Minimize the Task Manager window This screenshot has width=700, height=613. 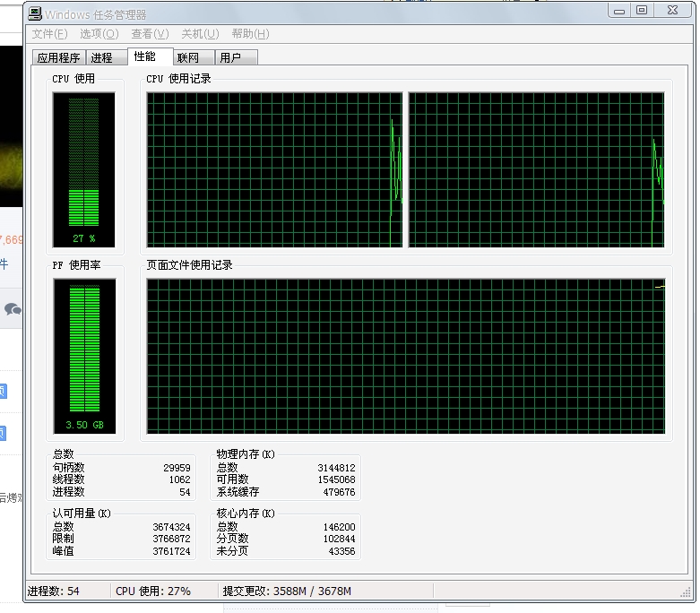pyautogui.click(x=619, y=11)
